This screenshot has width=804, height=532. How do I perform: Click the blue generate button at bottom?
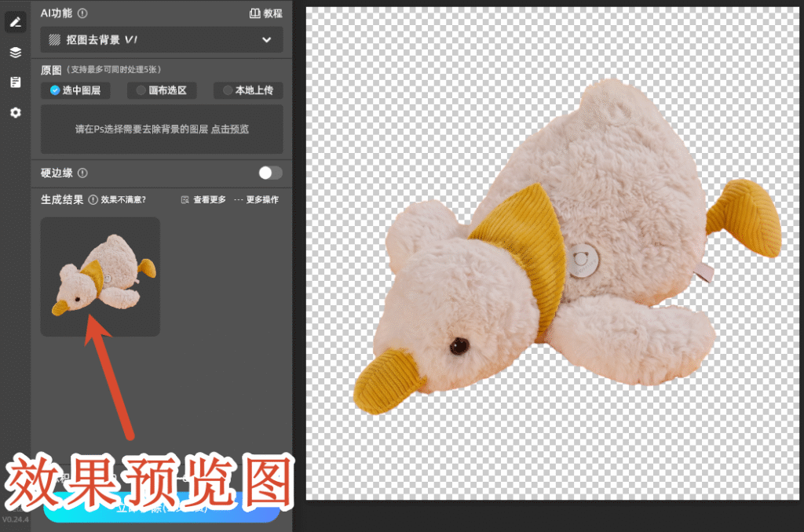162,508
